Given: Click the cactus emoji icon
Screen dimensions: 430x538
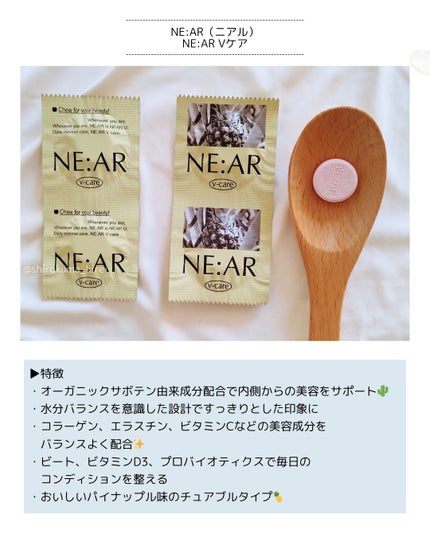Looking at the screenshot, I should click(x=382, y=391).
